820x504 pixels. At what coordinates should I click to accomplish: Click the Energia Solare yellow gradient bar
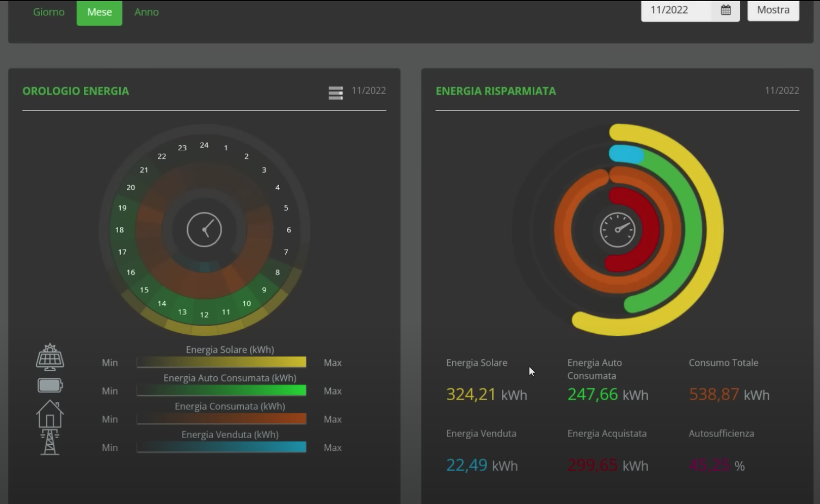click(x=221, y=362)
